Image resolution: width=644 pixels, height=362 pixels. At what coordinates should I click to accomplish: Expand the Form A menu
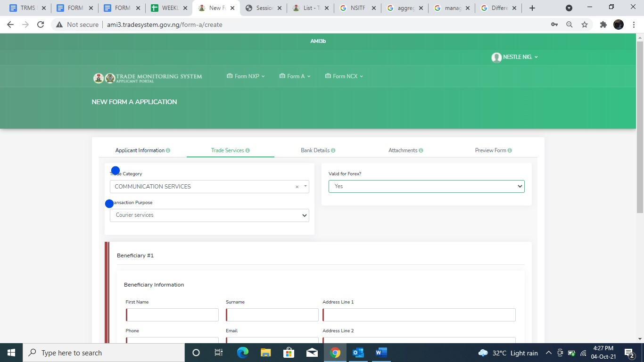(295, 76)
